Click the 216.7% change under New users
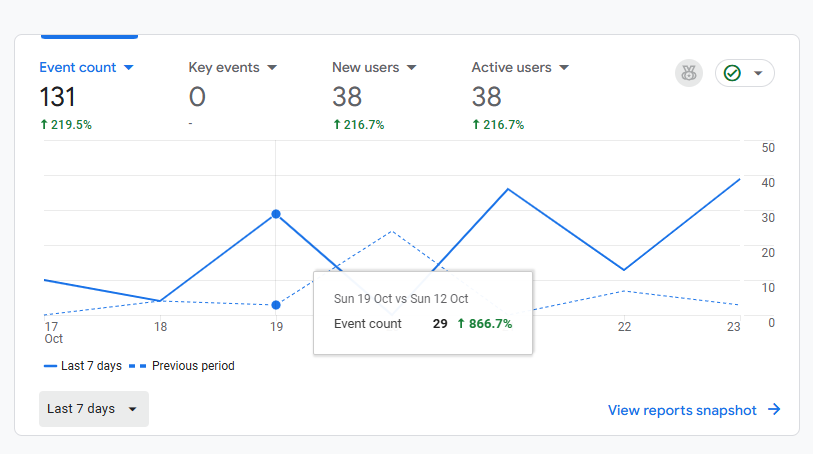Screen dimensions: 813x454 click(x=358, y=125)
